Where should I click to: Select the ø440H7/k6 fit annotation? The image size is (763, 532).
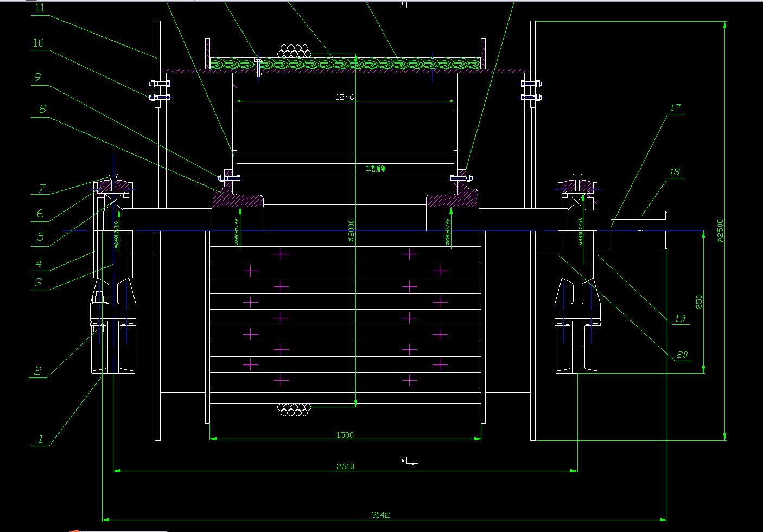pos(581,232)
